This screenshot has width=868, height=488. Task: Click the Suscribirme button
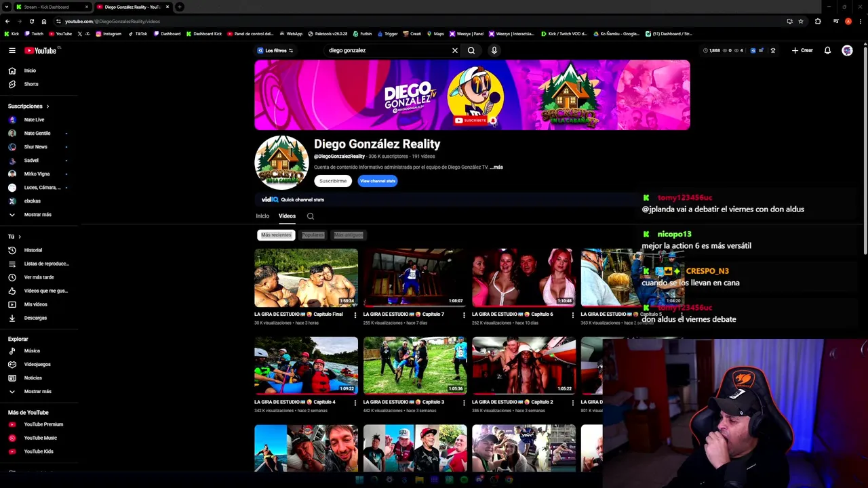(x=333, y=181)
